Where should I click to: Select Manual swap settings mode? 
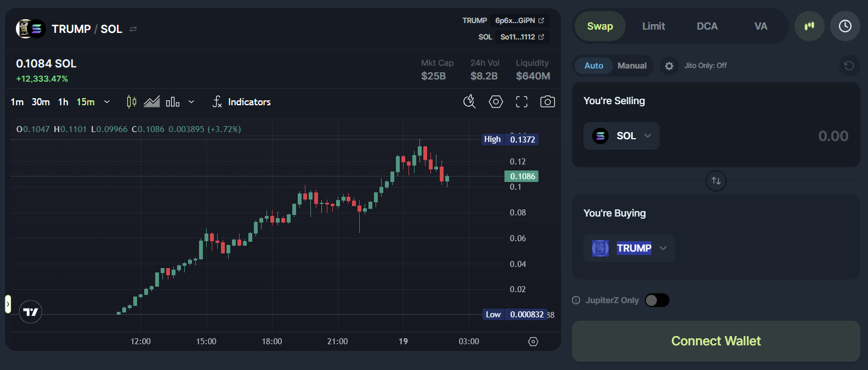632,66
